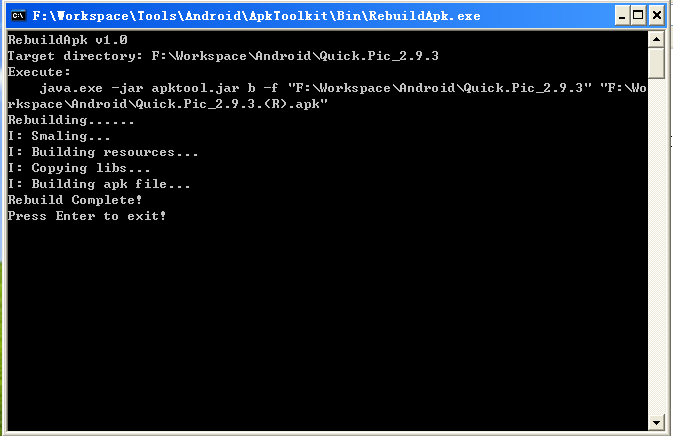The image size is (673, 436).
Task: Click the vertical scrollbar thumb
Action: 656,63
